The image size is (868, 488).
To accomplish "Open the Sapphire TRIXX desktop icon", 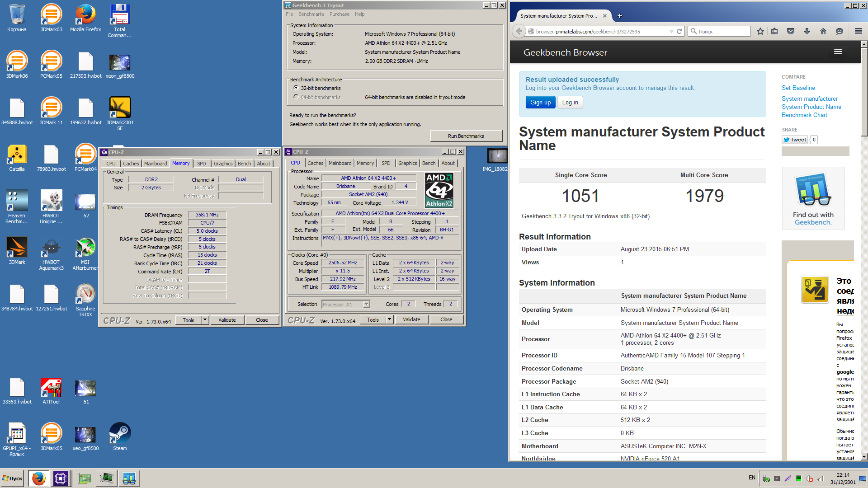I will click(85, 300).
